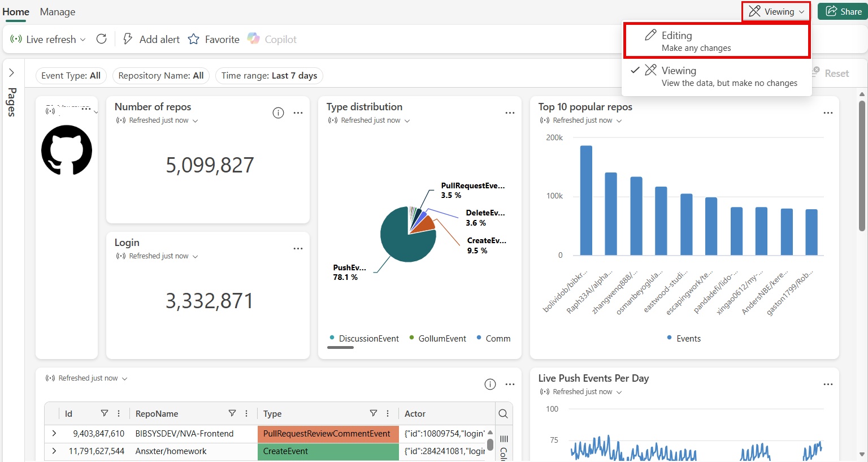Switch to the Manage tab
This screenshot has width=868, height=462.
[58, 12]
